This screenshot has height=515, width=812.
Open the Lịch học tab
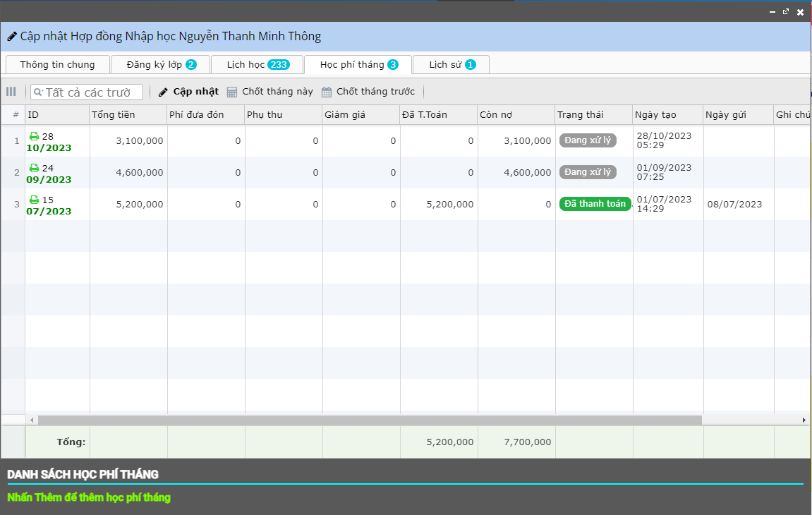(x=257, y=64)
